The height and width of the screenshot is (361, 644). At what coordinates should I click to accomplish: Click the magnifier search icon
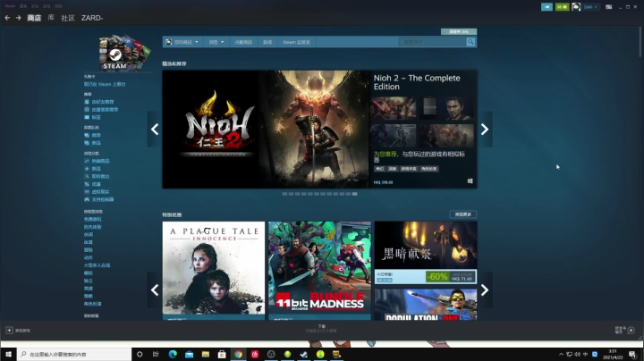[x=470, y=42]
